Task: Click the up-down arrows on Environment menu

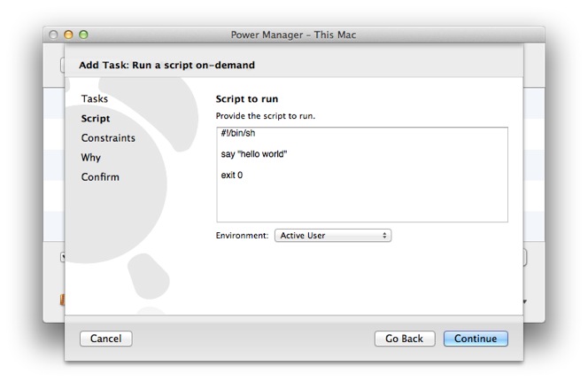Action: click(384, 235)
